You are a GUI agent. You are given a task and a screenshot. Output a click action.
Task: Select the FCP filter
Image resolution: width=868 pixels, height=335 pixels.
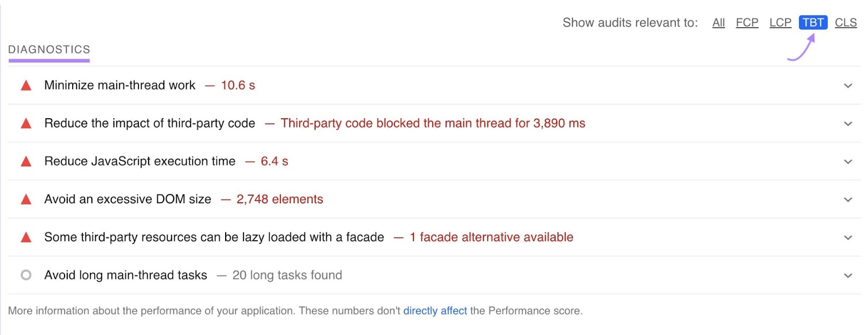tap(747, 22)
